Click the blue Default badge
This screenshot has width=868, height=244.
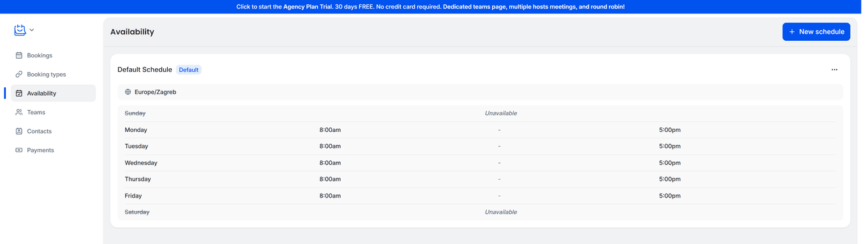[189, 69]
